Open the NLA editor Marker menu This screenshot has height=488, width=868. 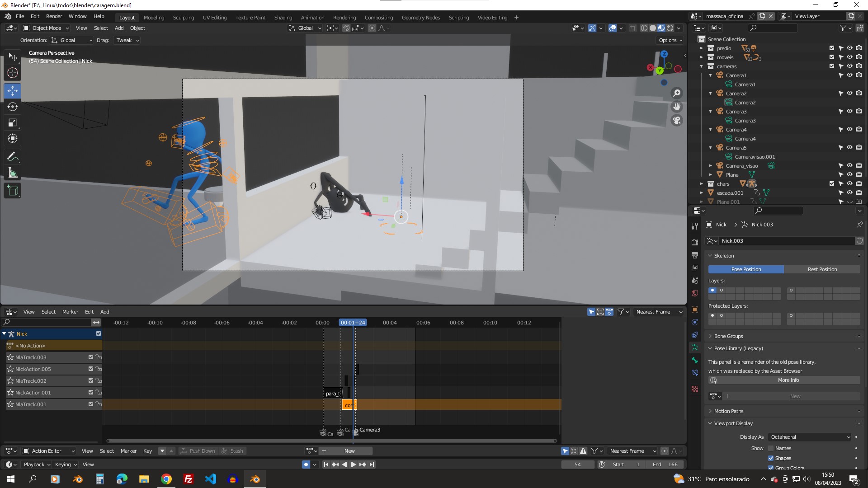point(70,312)
